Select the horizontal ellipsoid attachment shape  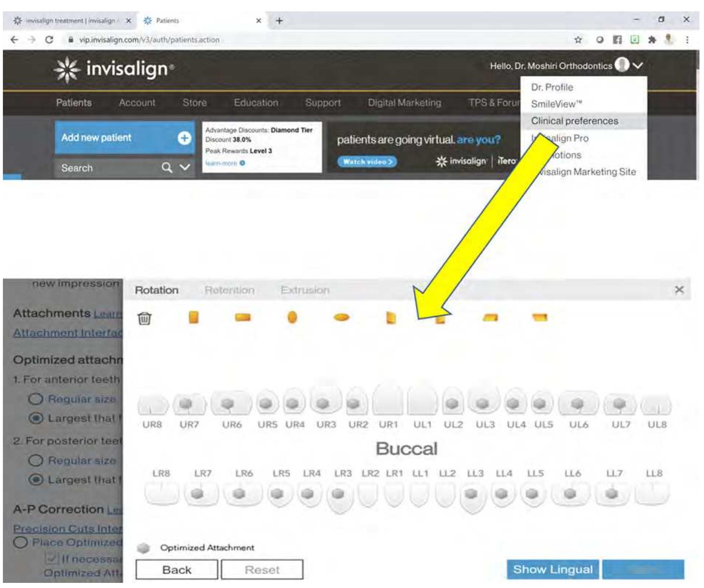coord(341,317)
